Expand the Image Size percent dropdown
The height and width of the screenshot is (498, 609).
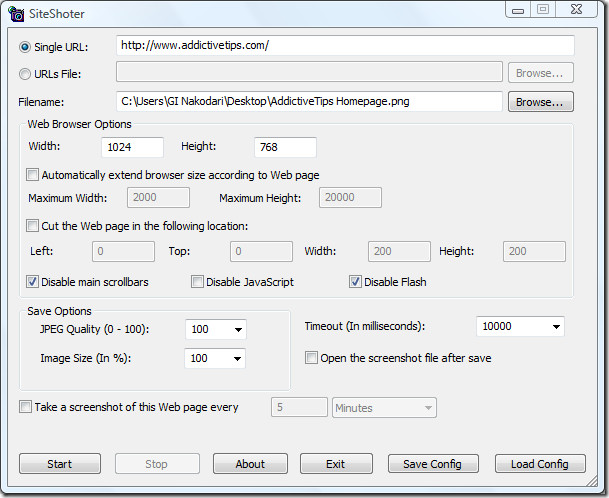215,358
